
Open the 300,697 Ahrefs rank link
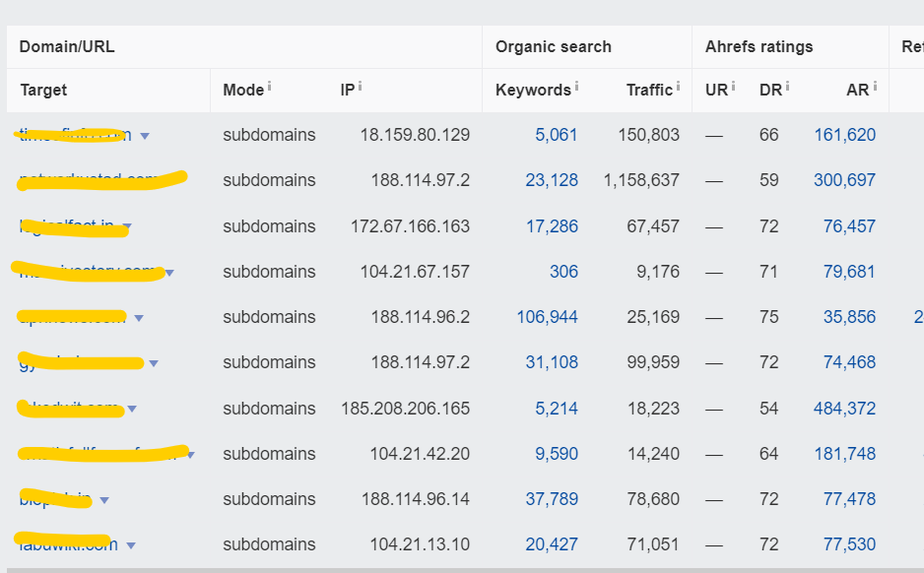click(x=845, y=180)
